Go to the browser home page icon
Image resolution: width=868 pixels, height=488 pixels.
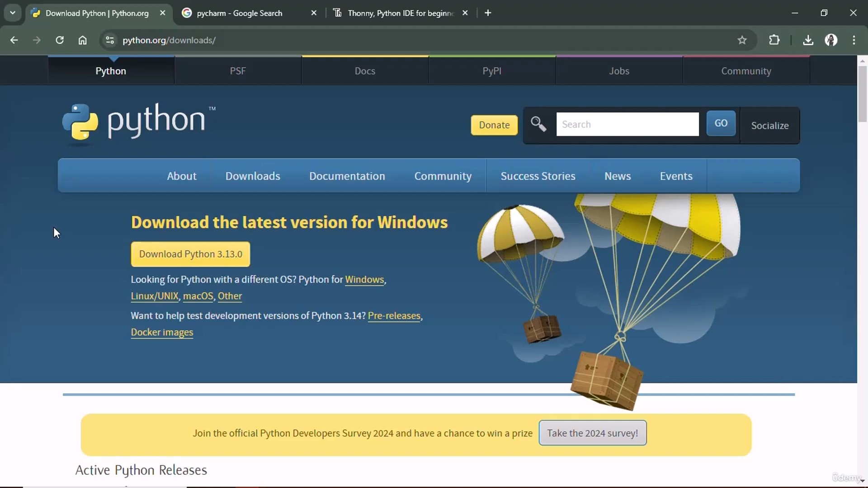[82, 40]
